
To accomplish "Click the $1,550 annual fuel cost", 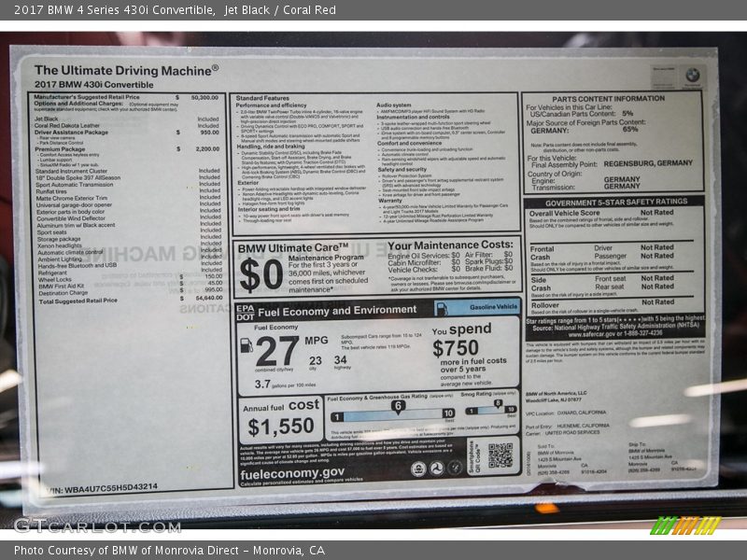I will click(x=279, y=427).
